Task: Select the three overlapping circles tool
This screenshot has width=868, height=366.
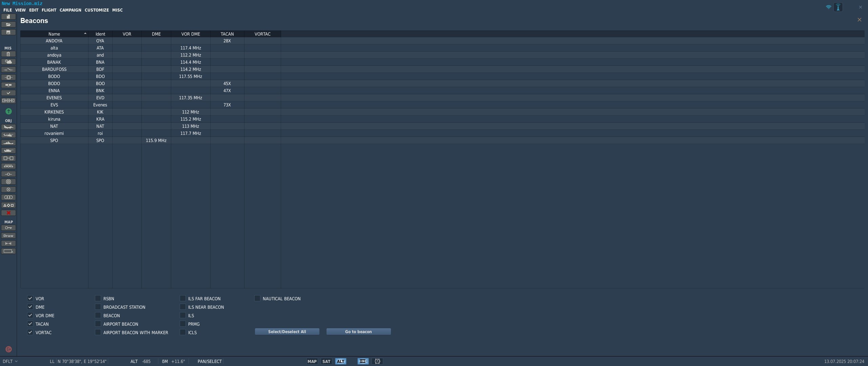Action: (8, 197)
